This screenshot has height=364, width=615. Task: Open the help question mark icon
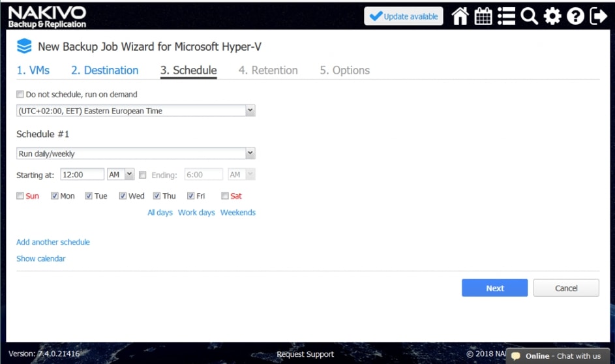click(575, 16)
